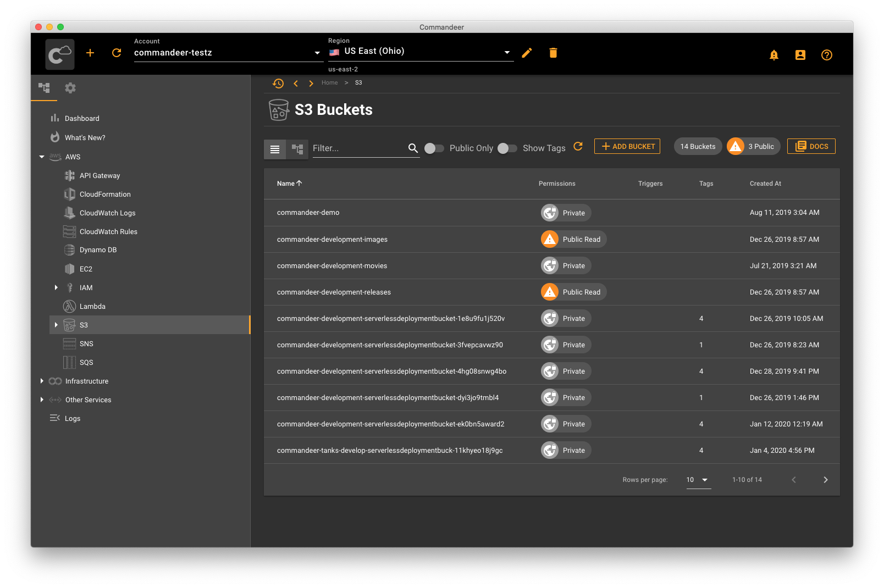This screenshot has height=588, width=884.
Task: Refresh the account using the top refresh icon
Action: [x=117, y=53]
